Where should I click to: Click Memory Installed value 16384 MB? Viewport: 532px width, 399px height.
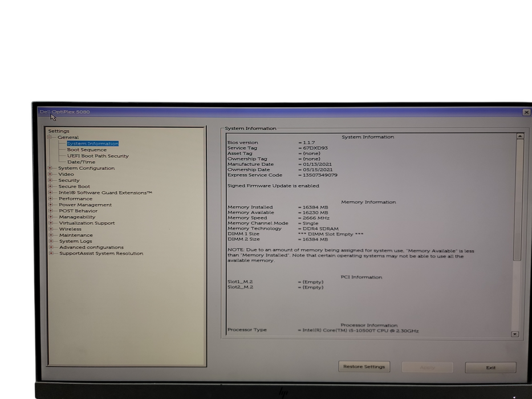315,207
